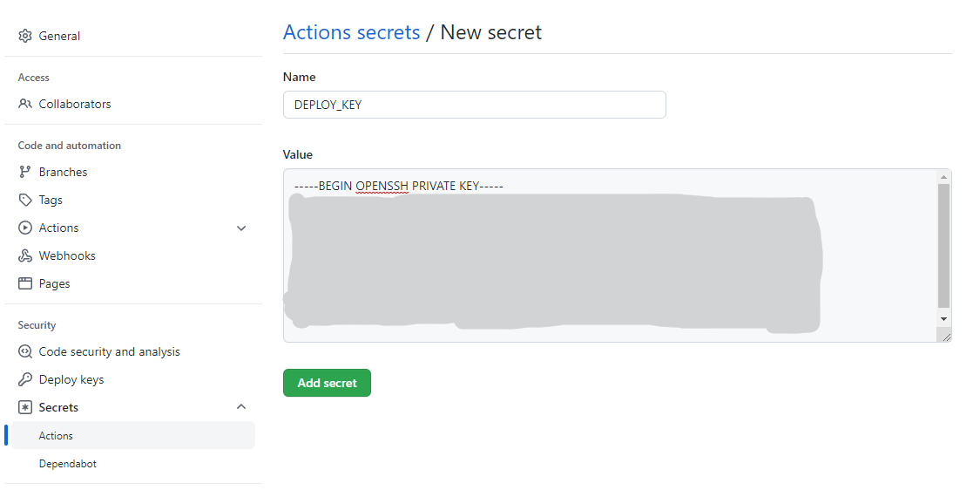Click the Name field containing DEPLOY_KEY
Viewport: 980px width, 497px height.
[474, 105]
